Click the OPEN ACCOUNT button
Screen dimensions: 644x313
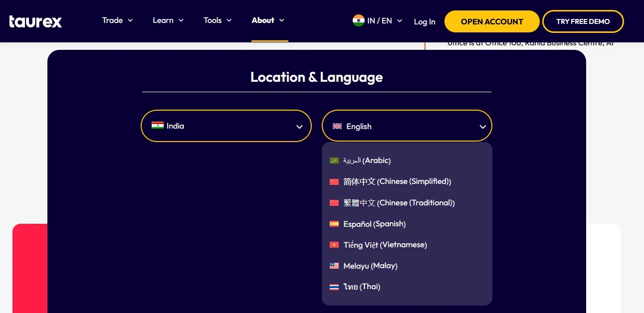492,21
